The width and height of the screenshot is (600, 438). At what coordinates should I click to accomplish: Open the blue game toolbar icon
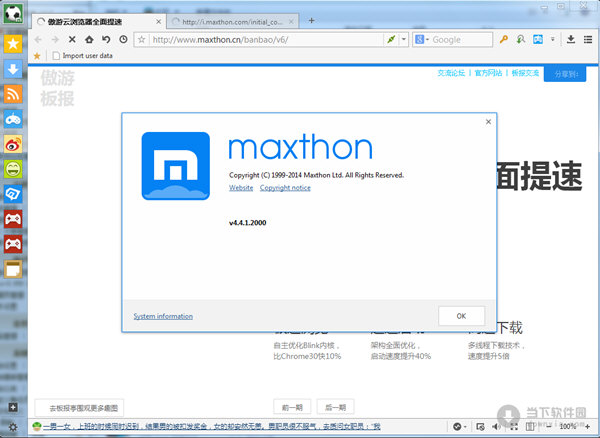click(538, 39)
